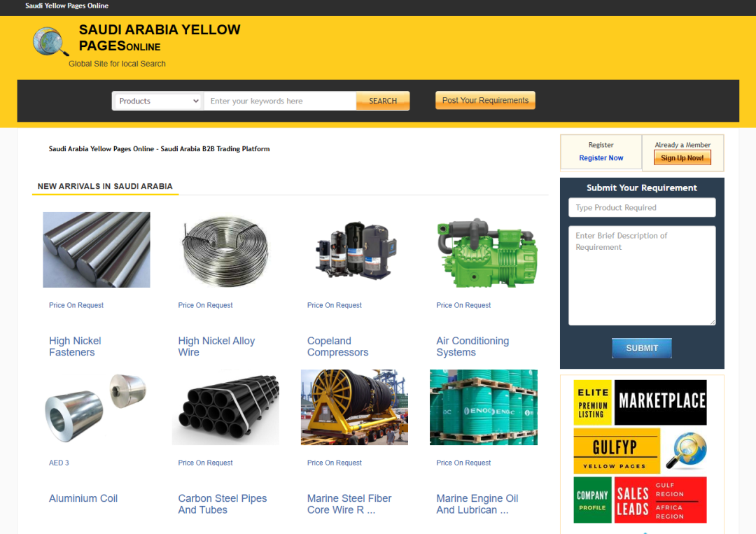Open the Marine Engine Oil product link

click(x=477, y=504)
